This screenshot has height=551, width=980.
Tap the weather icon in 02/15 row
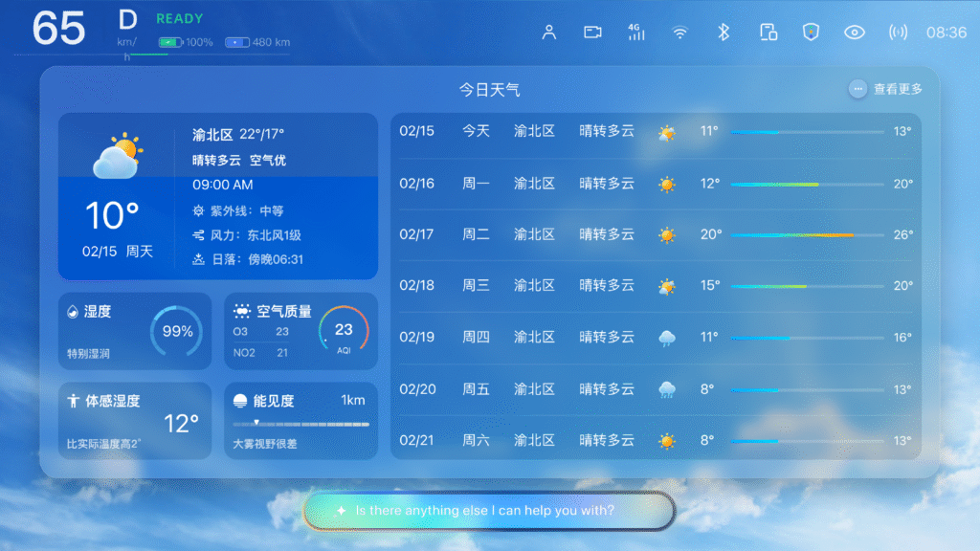click(667, 132)
